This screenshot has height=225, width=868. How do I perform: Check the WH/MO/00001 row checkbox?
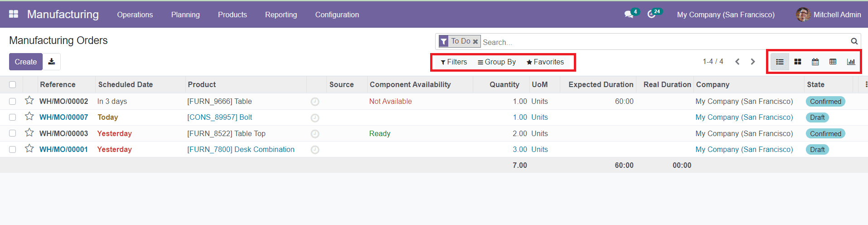click(x=13, y=149)
